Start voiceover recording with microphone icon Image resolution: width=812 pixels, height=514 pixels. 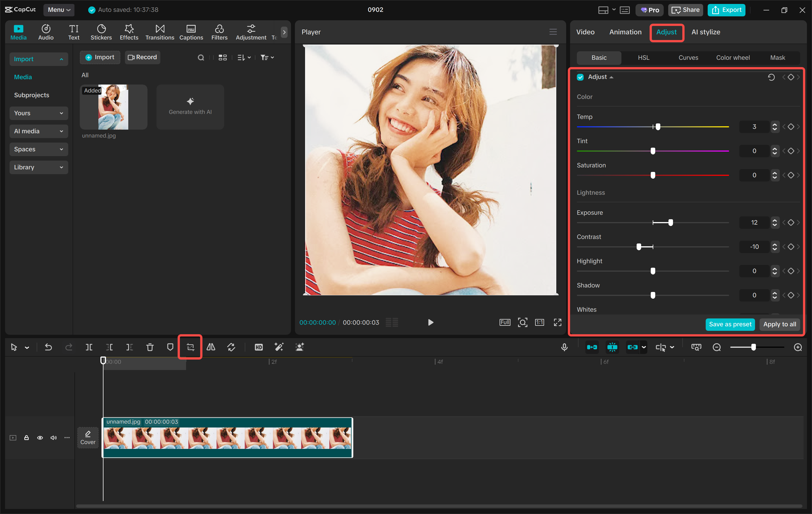[564, 347]
